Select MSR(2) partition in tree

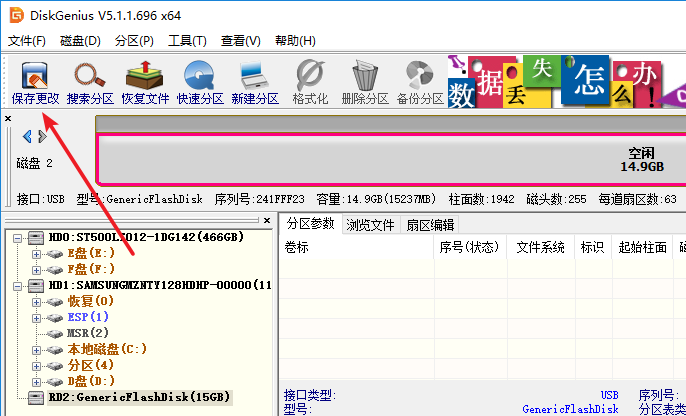(88, 333)
